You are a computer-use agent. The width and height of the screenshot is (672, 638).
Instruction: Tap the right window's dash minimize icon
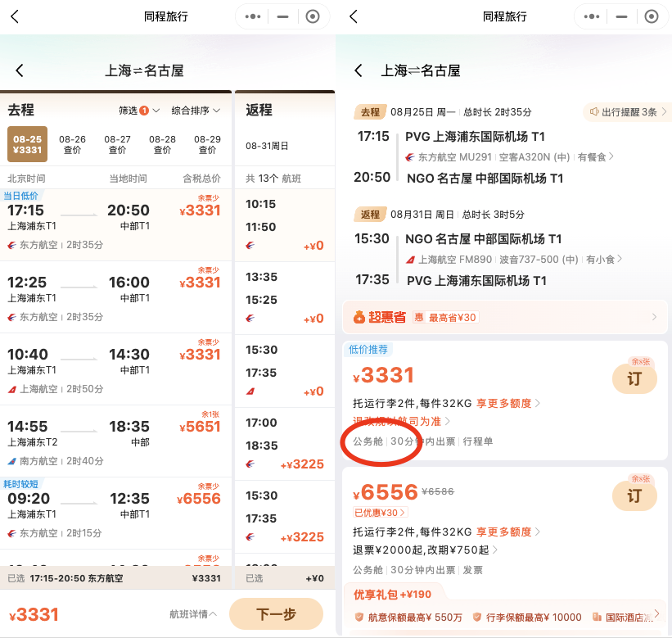coord(621,16)
